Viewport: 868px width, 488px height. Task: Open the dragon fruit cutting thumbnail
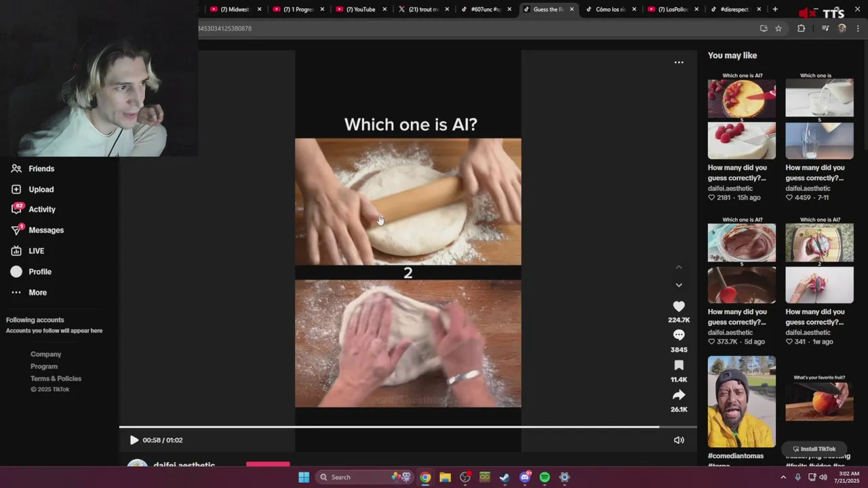(819, 260)
